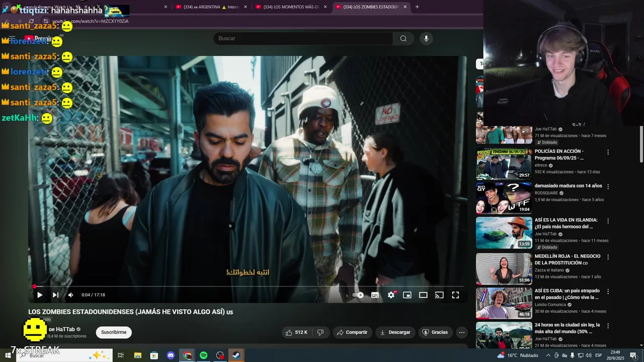Close the LOS MOMENTOS MÁS tab
644x362 pixels.
[326, 7]
